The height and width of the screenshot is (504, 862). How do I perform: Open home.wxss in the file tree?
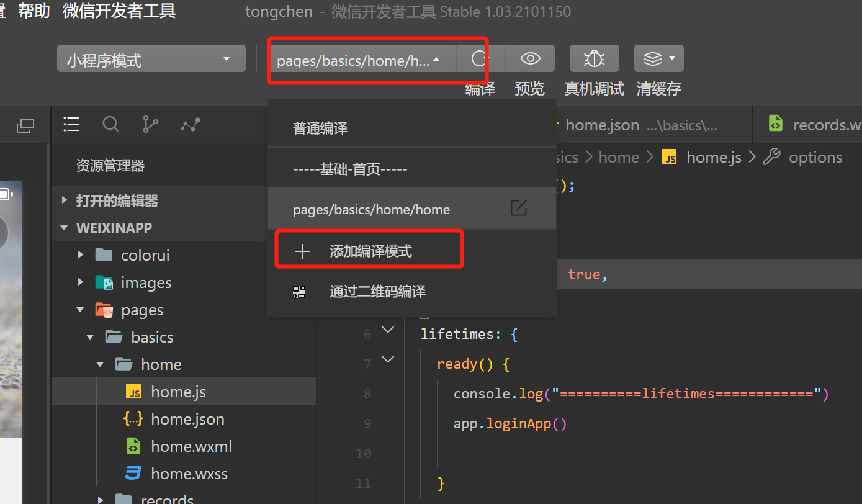point(184,474)
